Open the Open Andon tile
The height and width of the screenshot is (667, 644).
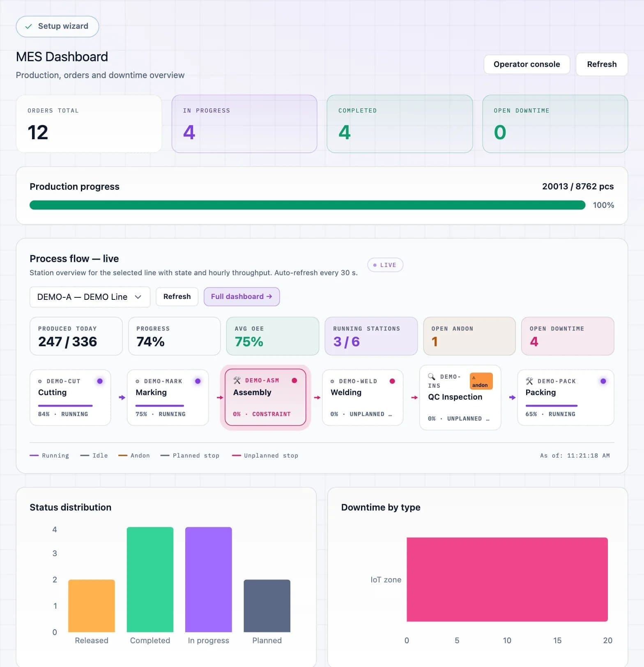tap(469, 336)
